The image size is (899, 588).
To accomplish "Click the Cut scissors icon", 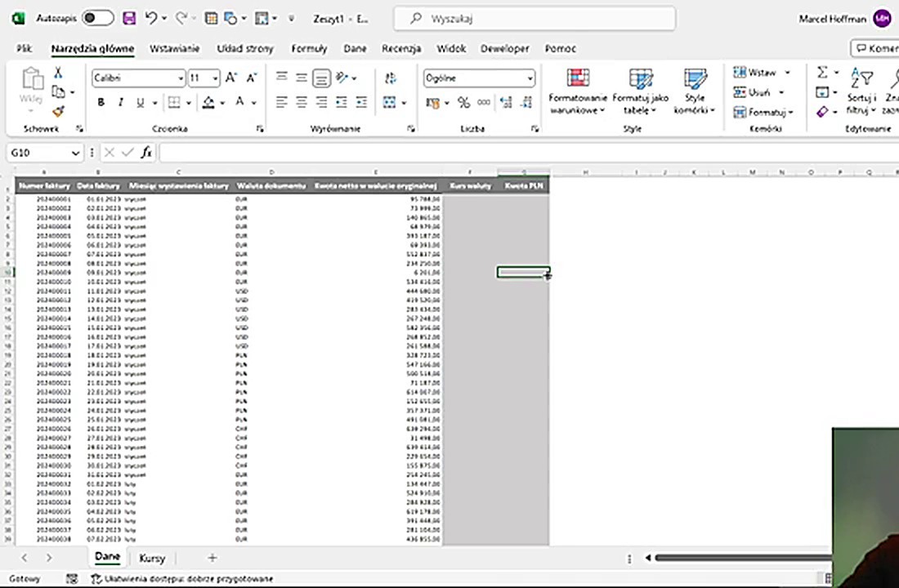I will coord(58,73).
